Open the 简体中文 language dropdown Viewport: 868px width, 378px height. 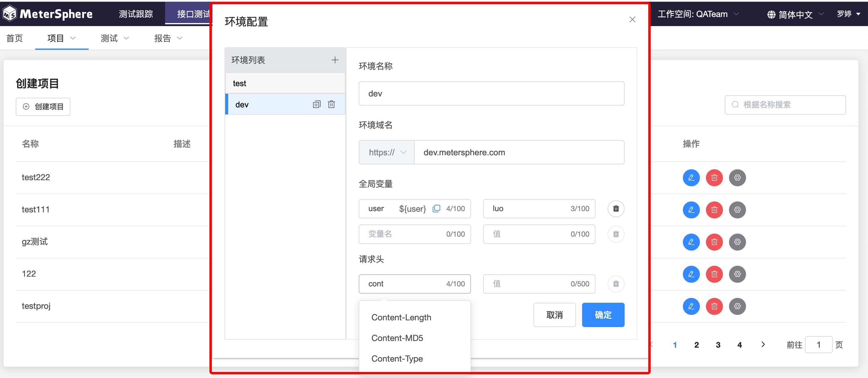tap(795, 15)
